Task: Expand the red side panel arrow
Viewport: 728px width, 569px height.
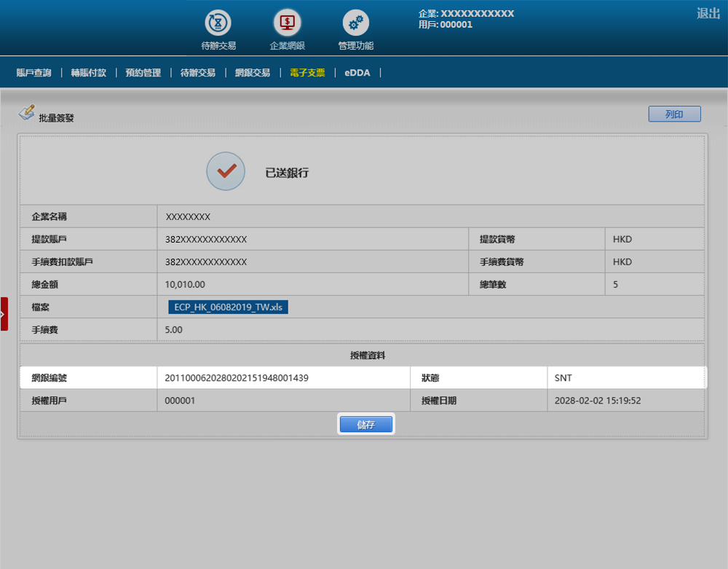Action: (x=4, y=314)
